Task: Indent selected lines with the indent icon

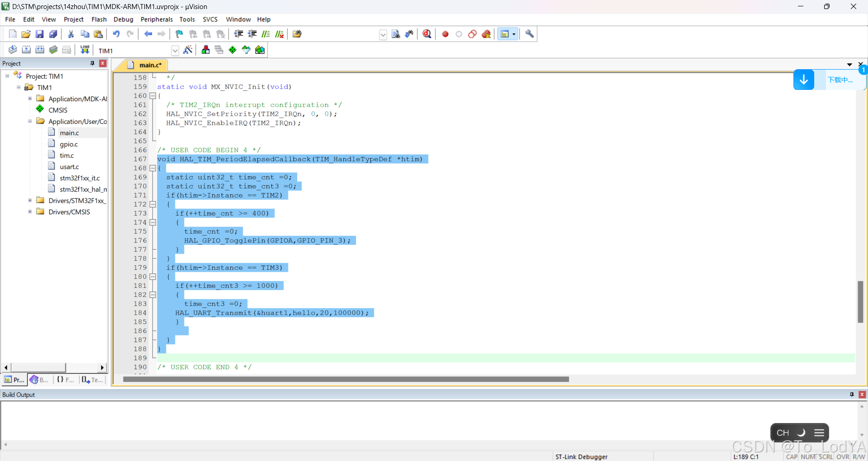Action: (239, 34)
